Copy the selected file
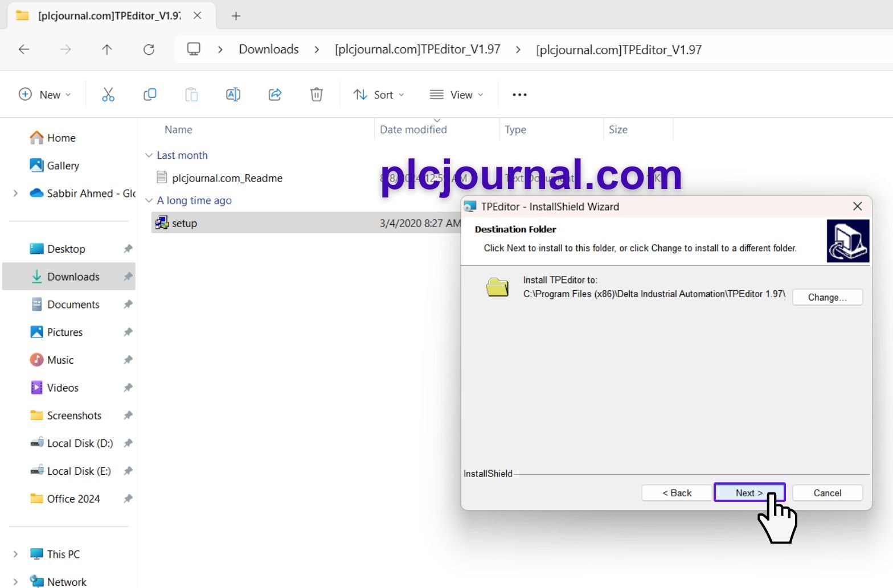Screen dimensions: 893x588 (x=150, y=94)
